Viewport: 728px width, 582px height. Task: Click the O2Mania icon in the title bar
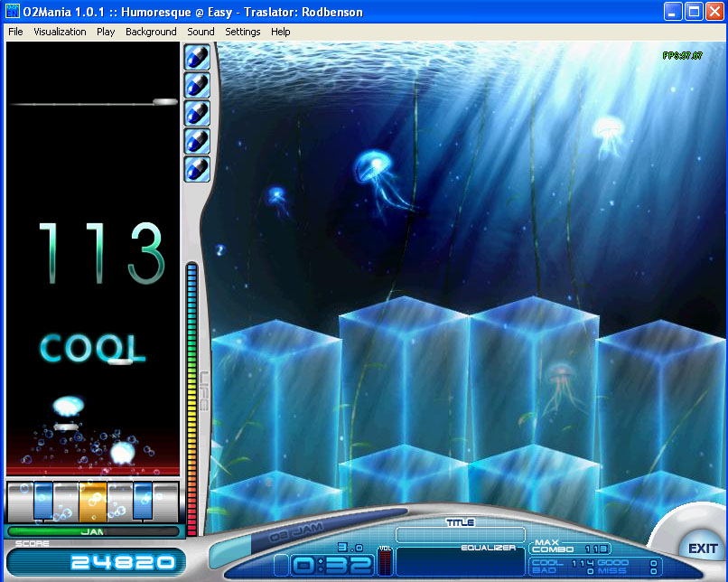[x=13, y=12]
